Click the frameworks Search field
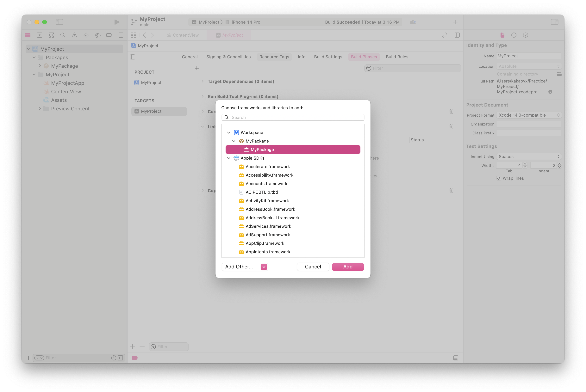The image size is (586, 392). pyautogui.click(x=293, y=117)
